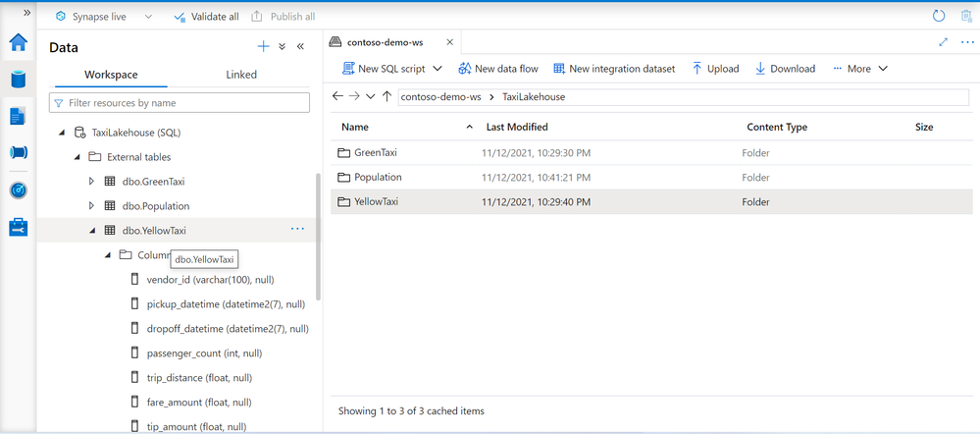Sort by Last Modified column header
The image size is (980, 434).
[517, 127]
